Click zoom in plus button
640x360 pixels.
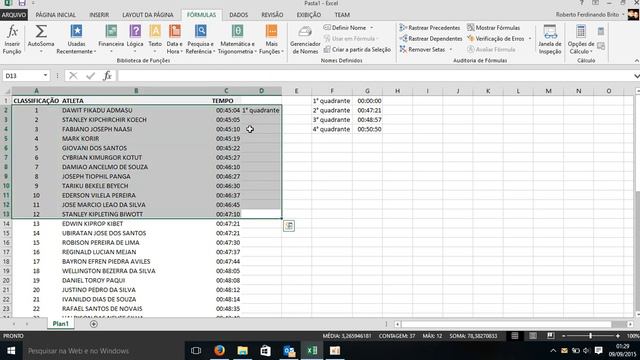pyautogui.click(x=618, y=336)
